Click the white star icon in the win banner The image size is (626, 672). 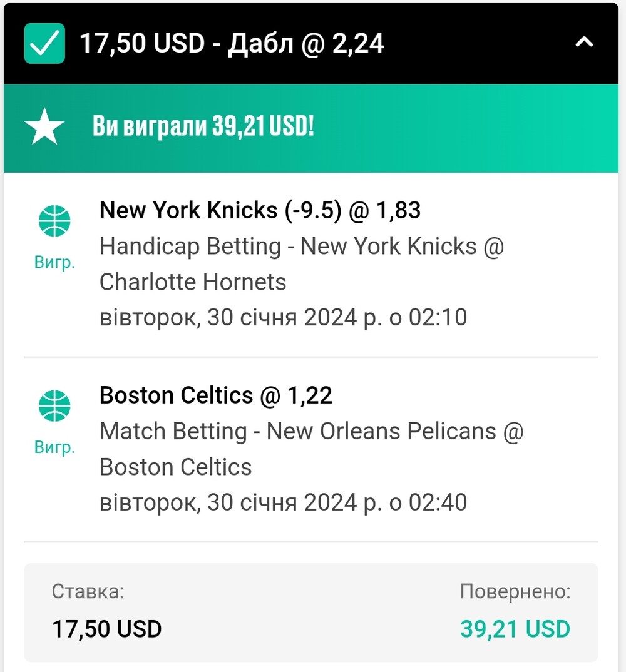[x=44, y=126]
